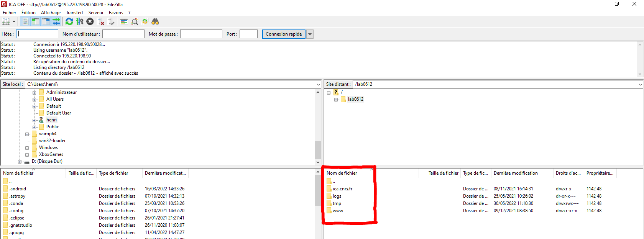Refresh the file and folder lists

click(69, 21)
